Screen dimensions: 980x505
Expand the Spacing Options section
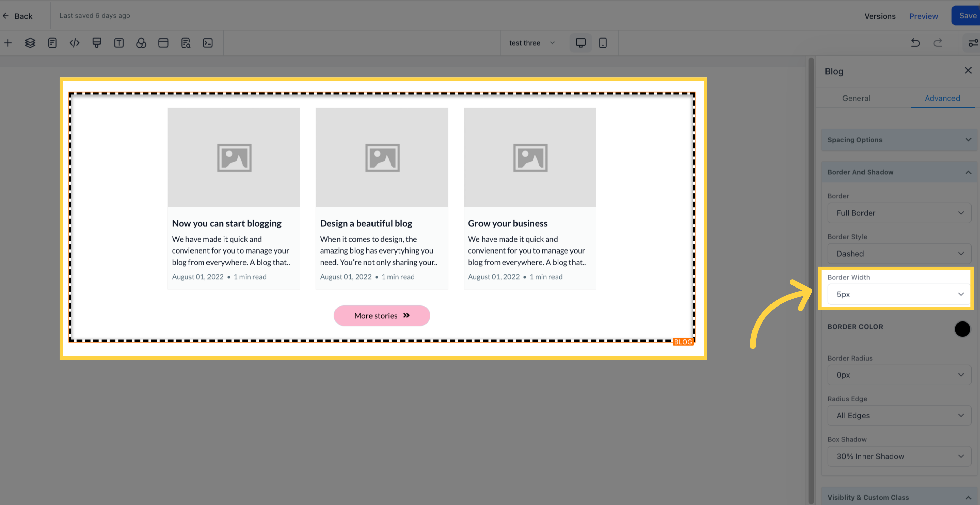899,140
